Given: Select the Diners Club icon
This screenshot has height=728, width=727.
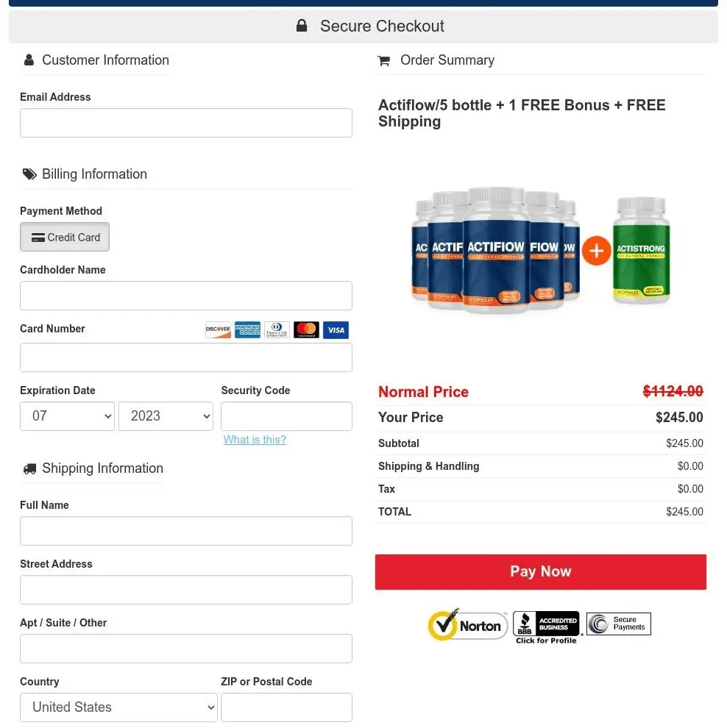Looking at the screenshot, I should pyautogui.click(x=277, y=329).
